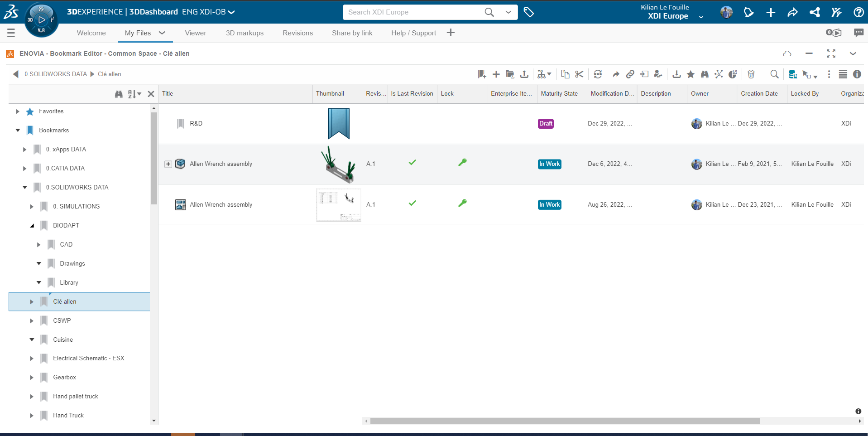Viewport: 868px width, 436px height.
Task: Toggle the lock key on the first Allen Wrench row
Action: [462, 163]
